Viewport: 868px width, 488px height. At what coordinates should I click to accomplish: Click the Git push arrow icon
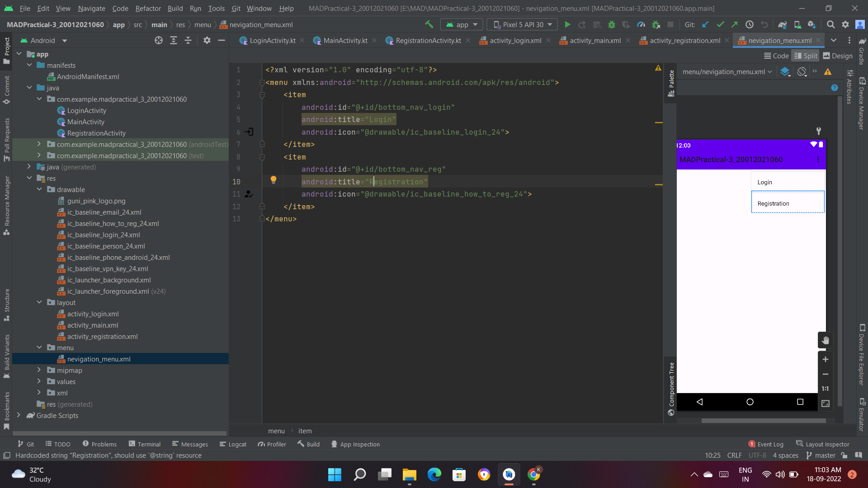pos(735,24)
